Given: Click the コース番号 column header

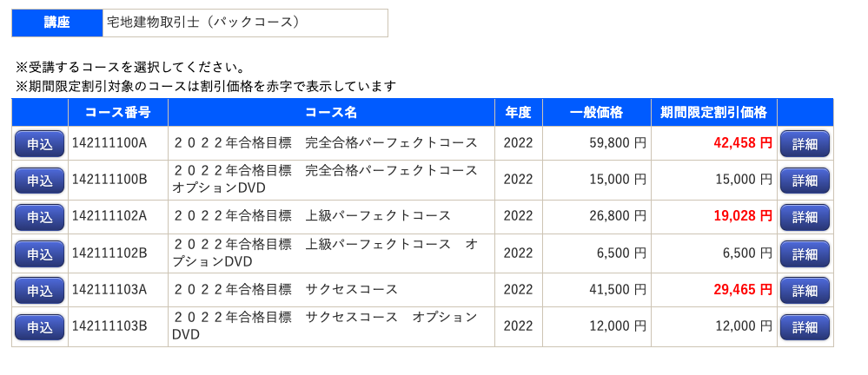Looking at the screenshot, I should (x=118, y=113).
